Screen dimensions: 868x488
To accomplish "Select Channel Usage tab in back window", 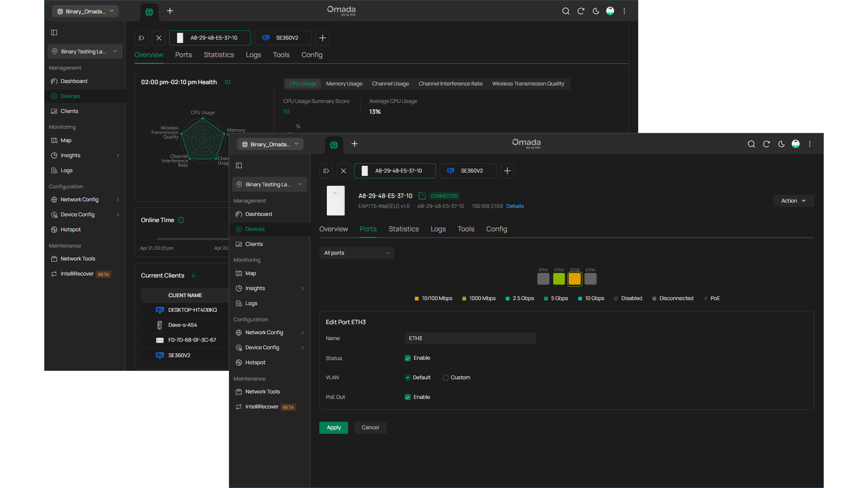I will click(390, 84).
